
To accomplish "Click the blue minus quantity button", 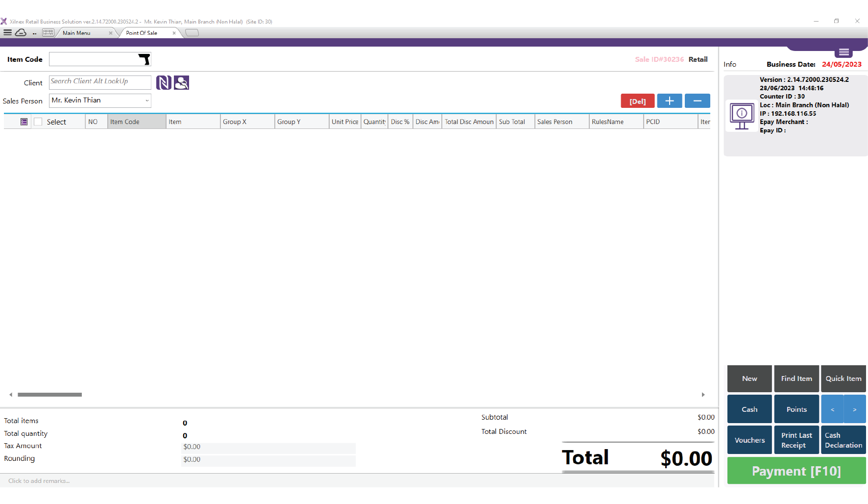I will point(697,101).
